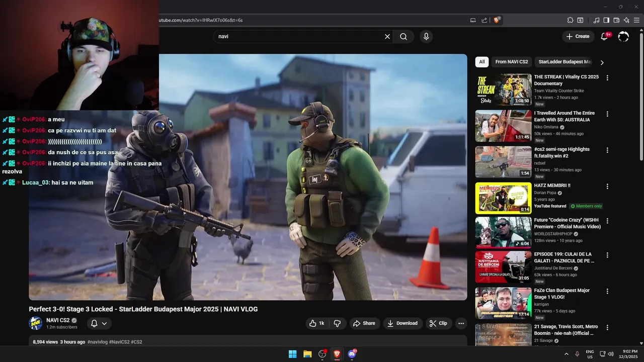Clear the YouTube search box with the X
644x362 pixels.
point(387,37)
